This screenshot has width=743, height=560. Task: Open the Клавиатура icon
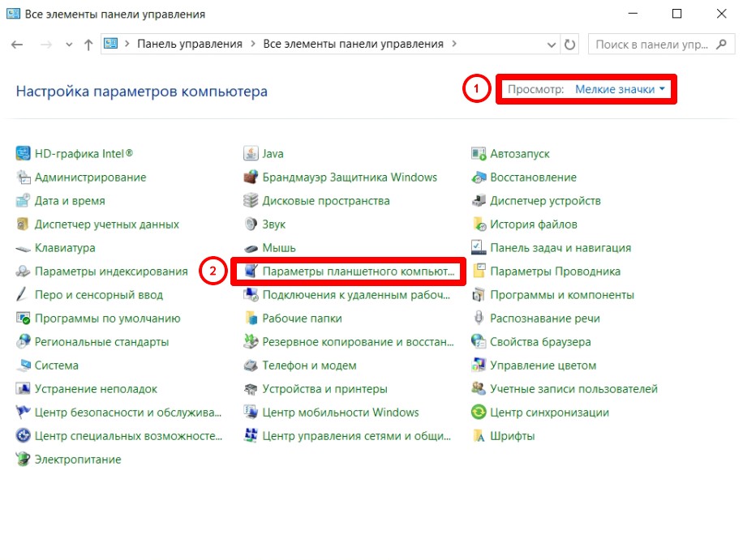23,247
